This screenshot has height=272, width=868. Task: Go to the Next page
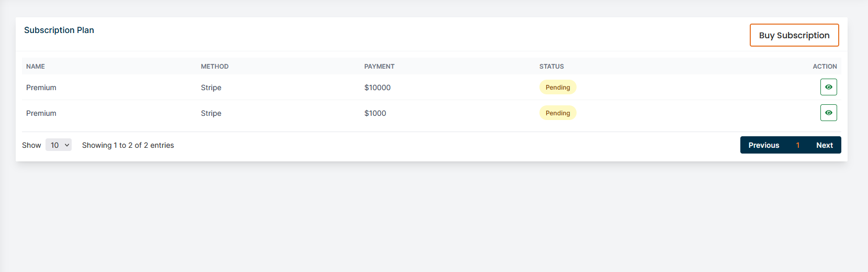click(824, 145)
